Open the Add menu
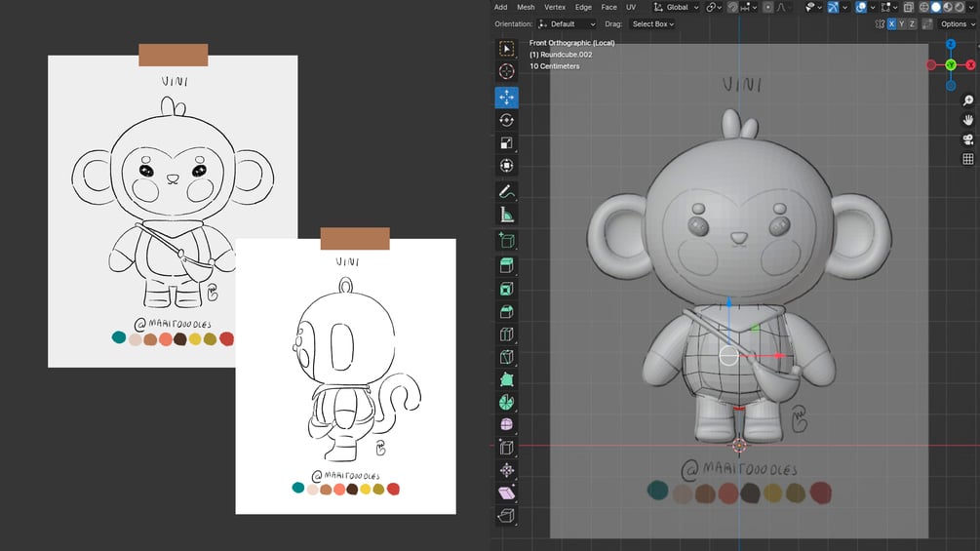This screenshot has width=980, height=551. 500,7
